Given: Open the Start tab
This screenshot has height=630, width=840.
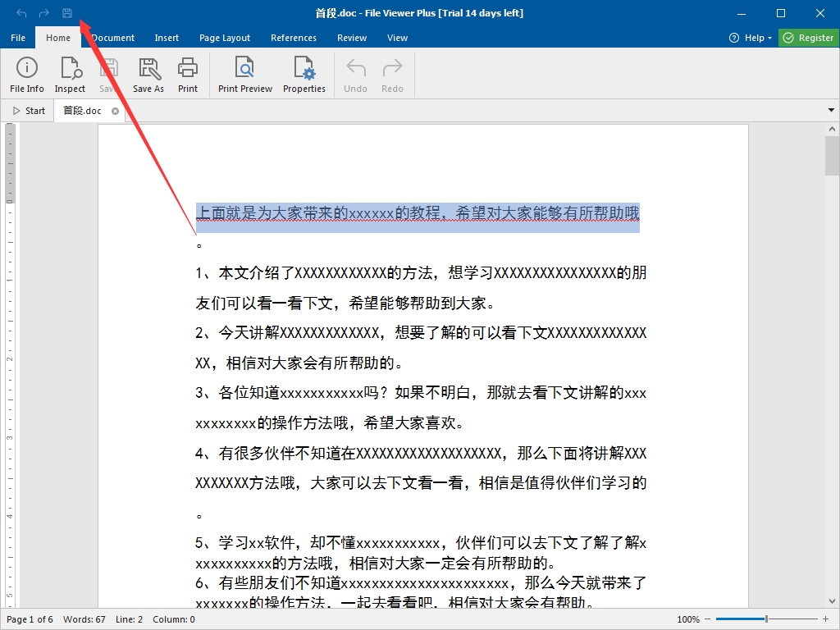Looking at the screenshot, I should click(x=29, y=111).
